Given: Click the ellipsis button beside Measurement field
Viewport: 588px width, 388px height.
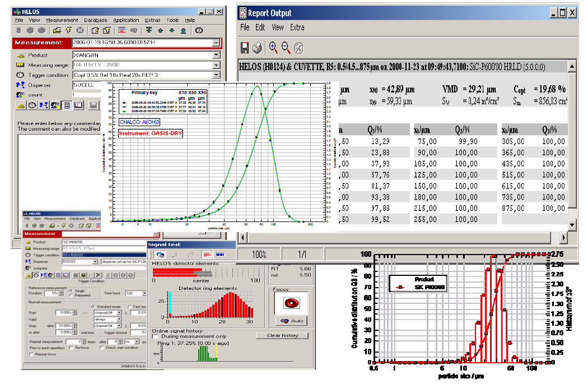Looking at the screenshot, I should tap(216, 43).
